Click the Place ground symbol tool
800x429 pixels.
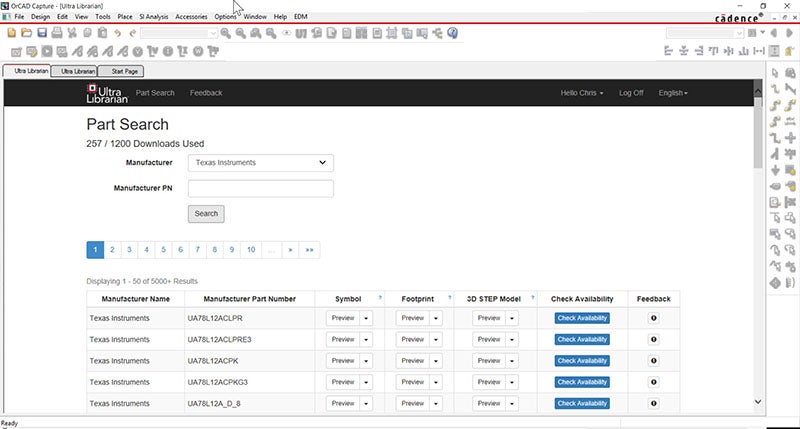[775, 170]
